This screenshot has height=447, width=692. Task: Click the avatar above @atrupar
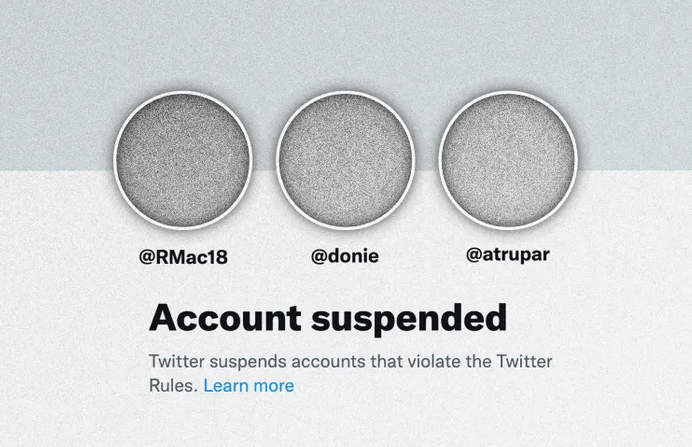click(508, 160)
